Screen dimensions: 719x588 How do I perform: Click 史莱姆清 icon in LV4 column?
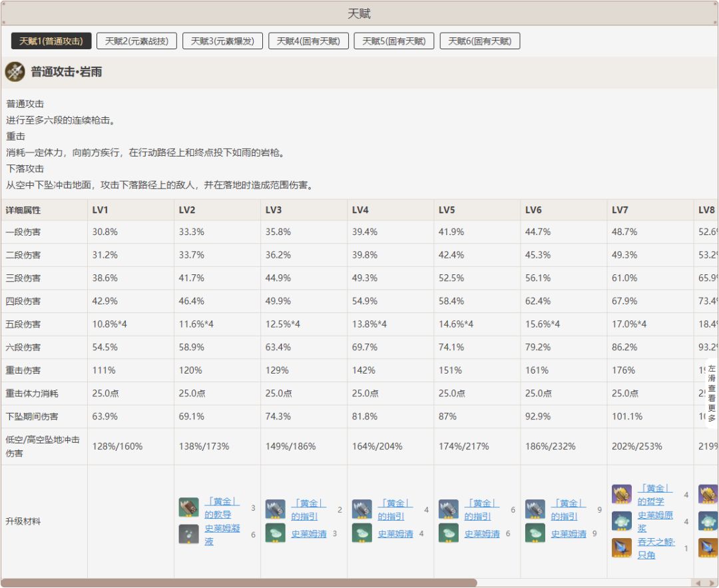(x=361, y=533)
